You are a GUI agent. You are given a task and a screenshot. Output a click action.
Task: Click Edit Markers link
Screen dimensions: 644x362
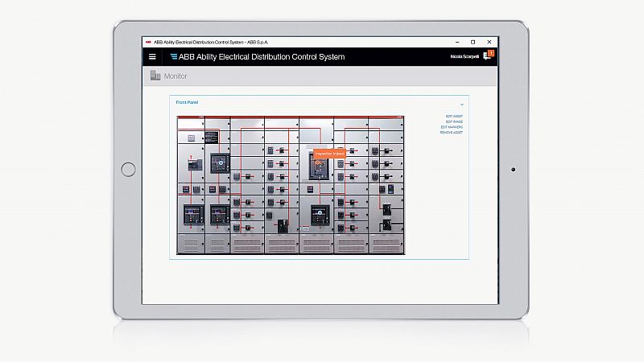452,127
